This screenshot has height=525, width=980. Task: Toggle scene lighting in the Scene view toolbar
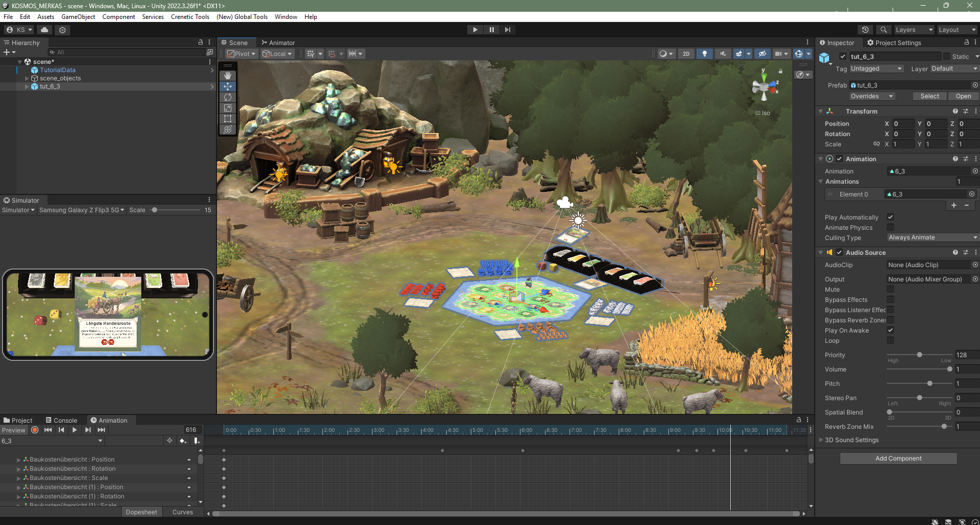(705, 53)
